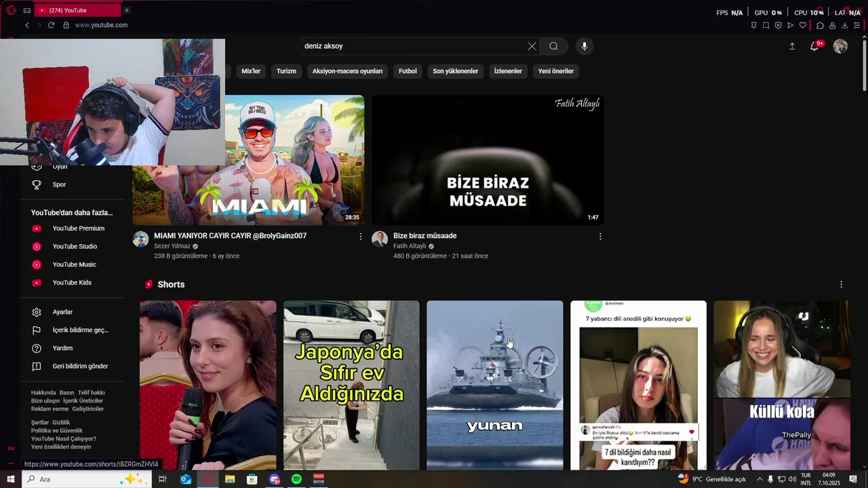The width and height of the screenshot is (868, 488).
Task: Open YouTube Studio link
Action: tap(75, 247)
